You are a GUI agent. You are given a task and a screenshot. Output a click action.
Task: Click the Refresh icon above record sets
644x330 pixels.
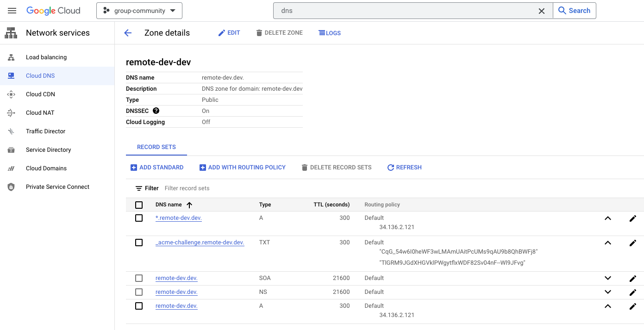390,167
